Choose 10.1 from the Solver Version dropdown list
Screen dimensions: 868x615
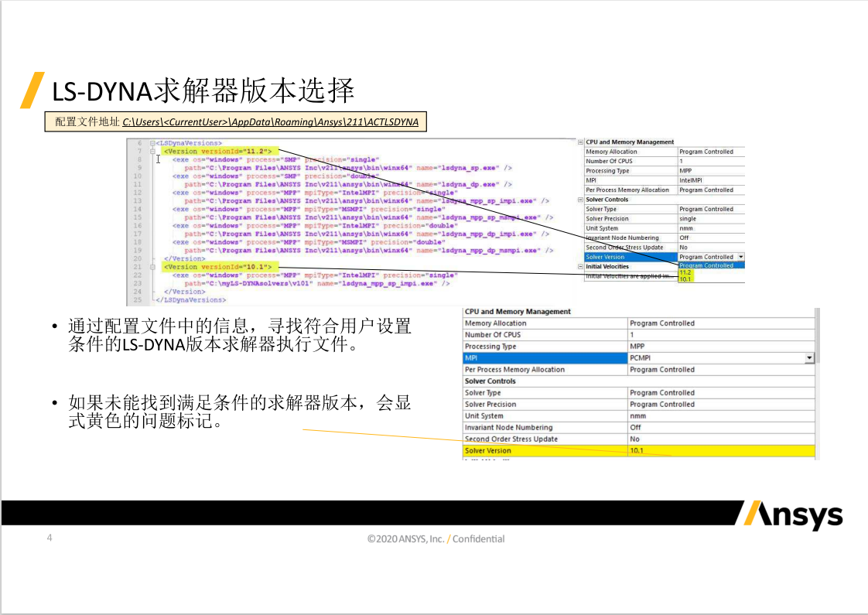point(685,279)
